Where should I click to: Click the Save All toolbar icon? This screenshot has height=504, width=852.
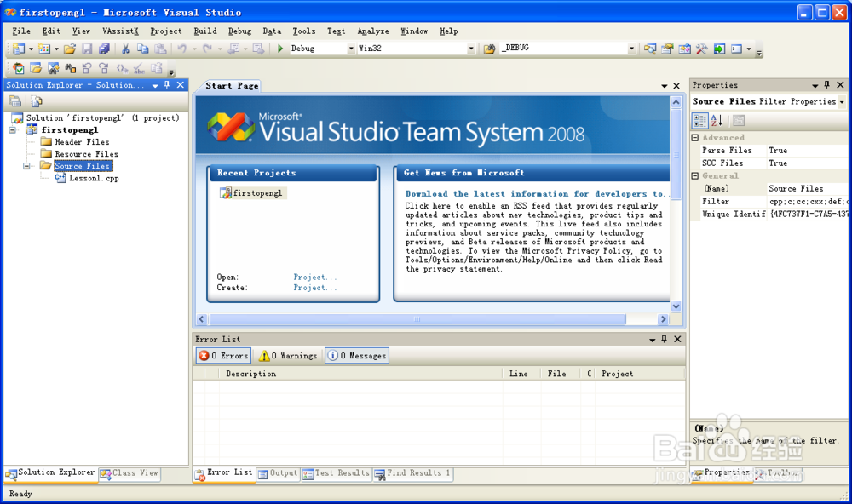pyautogui.click(x=104, y=49)
